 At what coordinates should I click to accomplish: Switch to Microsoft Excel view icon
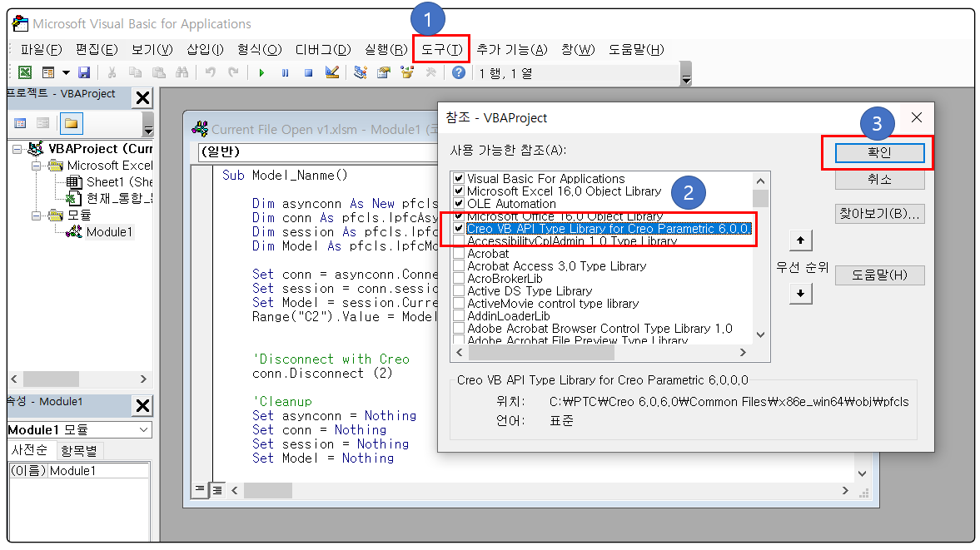click(x=24, y=73)
